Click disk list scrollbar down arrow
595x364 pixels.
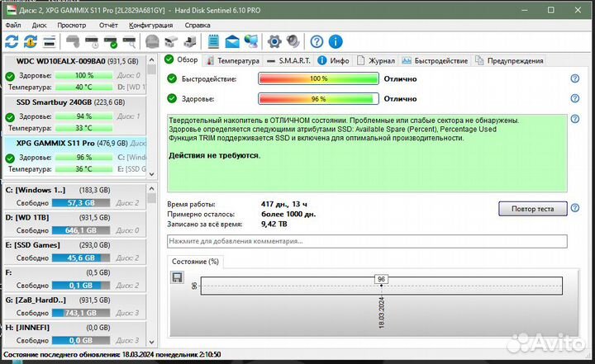pos(151,174)
